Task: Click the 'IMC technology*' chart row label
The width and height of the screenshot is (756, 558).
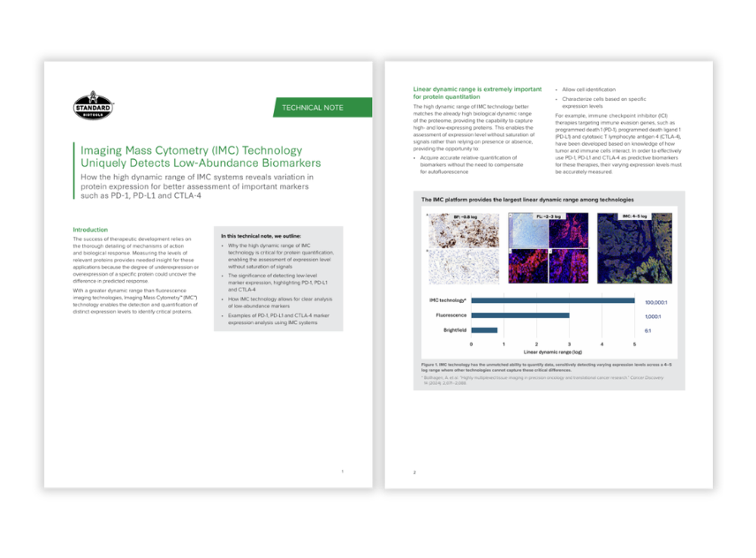Action: (x=447, y=300)
